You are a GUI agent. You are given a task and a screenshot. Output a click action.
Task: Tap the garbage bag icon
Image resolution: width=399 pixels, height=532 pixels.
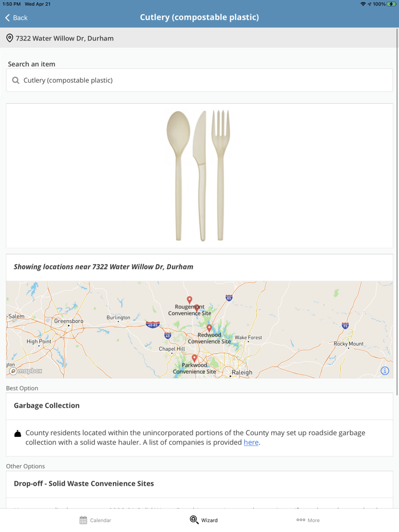point(18,433)
